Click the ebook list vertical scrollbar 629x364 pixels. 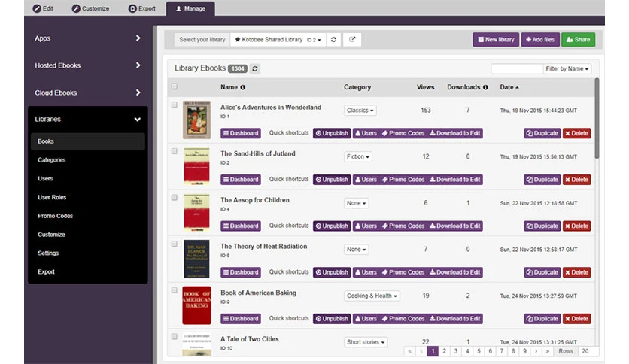coord(597,118)
